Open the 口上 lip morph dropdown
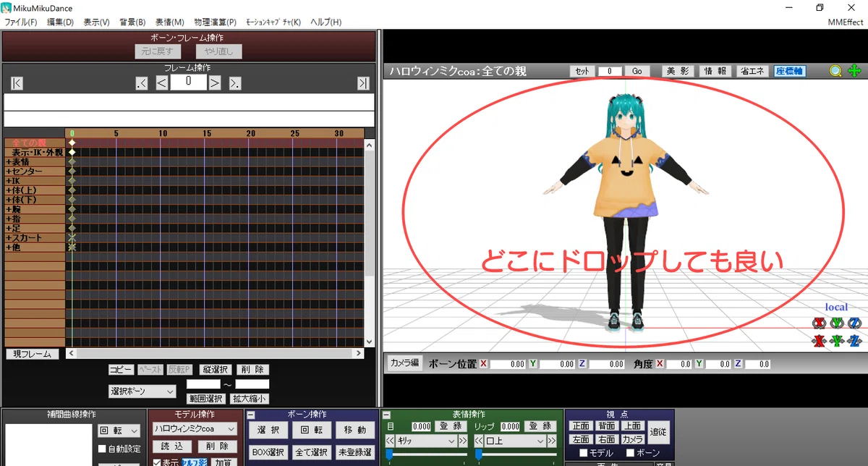Viewport: 868px width, 466px height. coord(516,441)
